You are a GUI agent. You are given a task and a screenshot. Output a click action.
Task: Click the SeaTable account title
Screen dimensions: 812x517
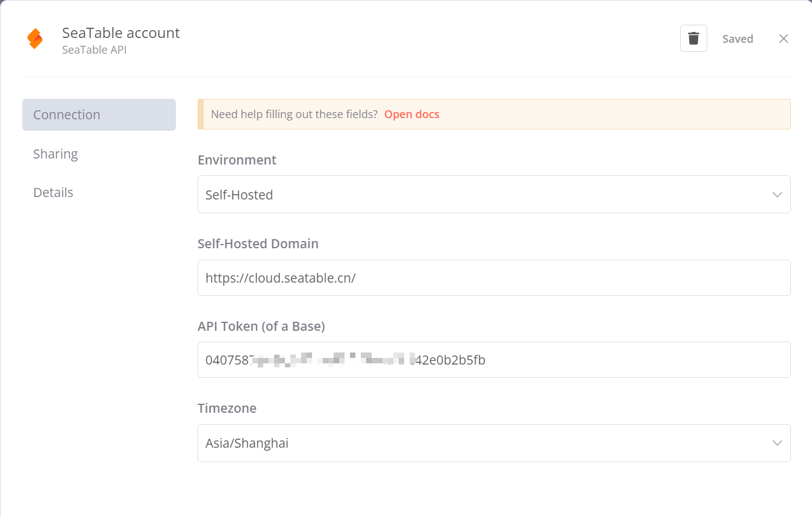[121, 33]
